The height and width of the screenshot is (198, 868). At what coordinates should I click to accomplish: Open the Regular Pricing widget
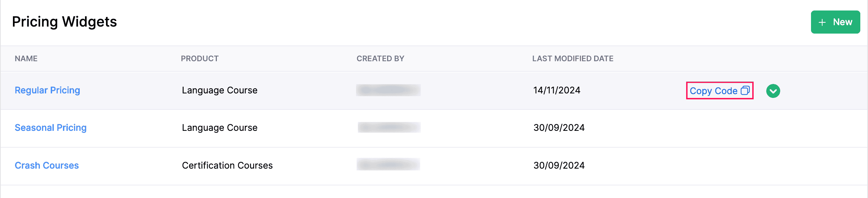click(47, 90)
